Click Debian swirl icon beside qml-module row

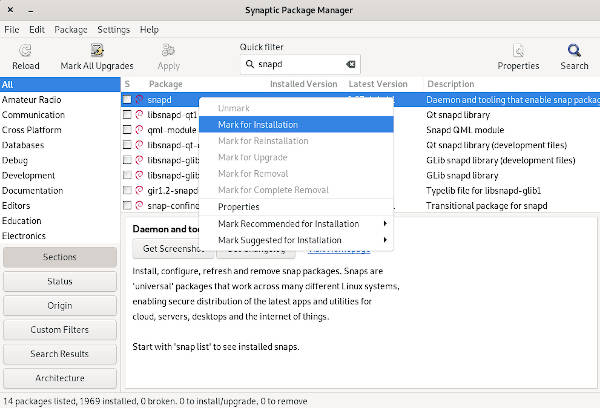coord(139,130)
